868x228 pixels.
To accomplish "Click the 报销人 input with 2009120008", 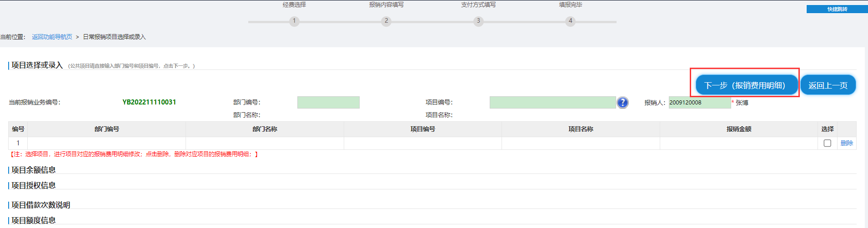I will (x=699, y=102).
